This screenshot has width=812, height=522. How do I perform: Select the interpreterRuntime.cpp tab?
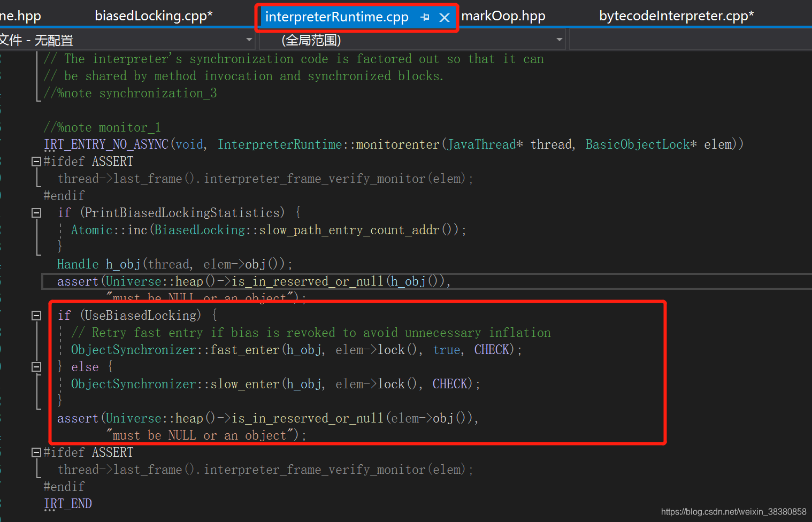[x=337, y=17]
